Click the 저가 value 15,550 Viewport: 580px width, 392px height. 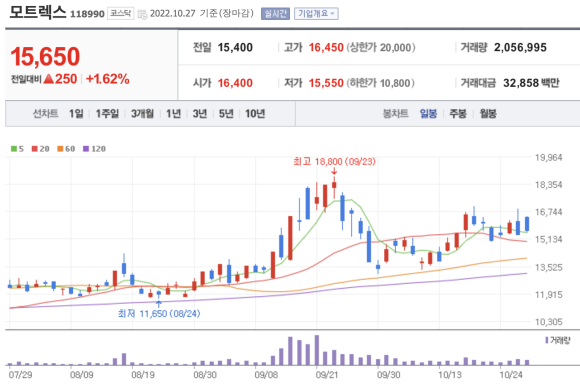pos(326,83)
